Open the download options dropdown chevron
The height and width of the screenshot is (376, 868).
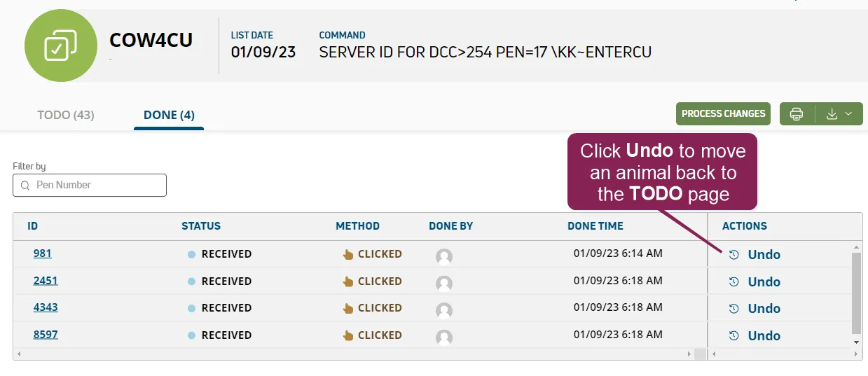(x=848, y=114)
